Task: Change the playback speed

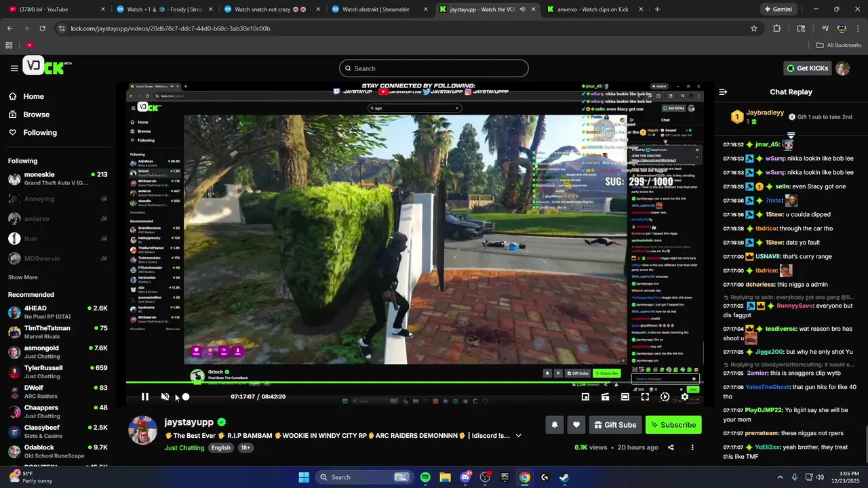Action: (x=665, y=396)
